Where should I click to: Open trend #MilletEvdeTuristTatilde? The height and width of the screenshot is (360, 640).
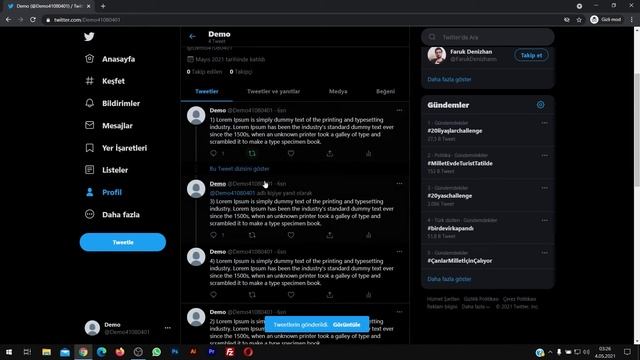pyautogui.click(x=460, y=163)
